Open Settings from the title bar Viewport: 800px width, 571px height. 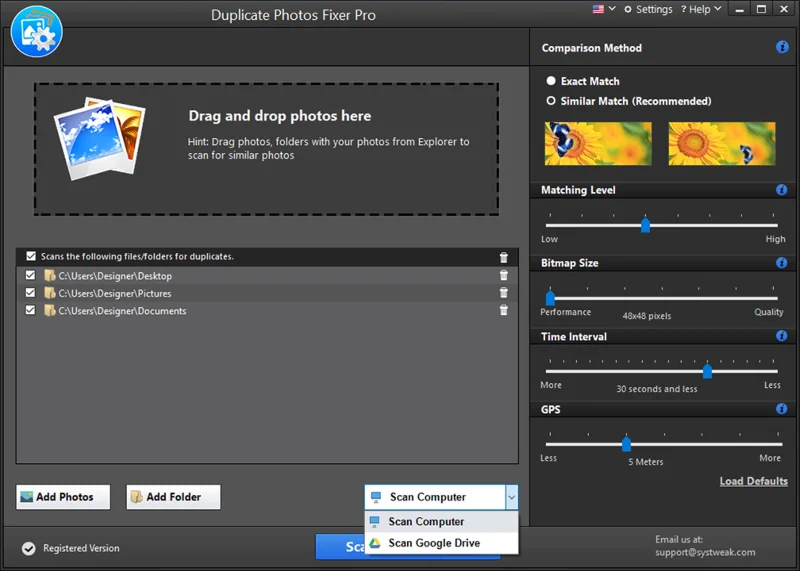click(x=648, y=9)
